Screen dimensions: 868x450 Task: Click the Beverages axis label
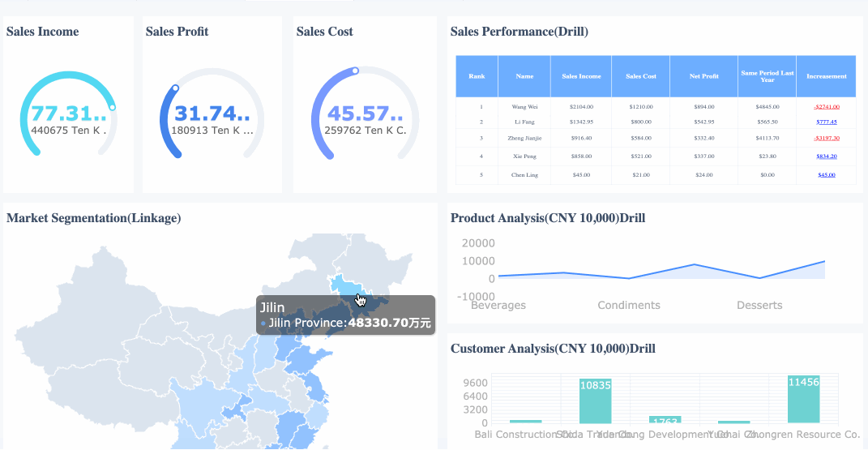pyautogui.click(x=498, y=306)
